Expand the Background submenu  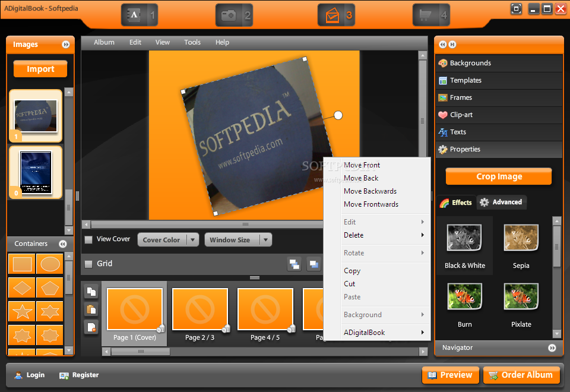(377, 315)
